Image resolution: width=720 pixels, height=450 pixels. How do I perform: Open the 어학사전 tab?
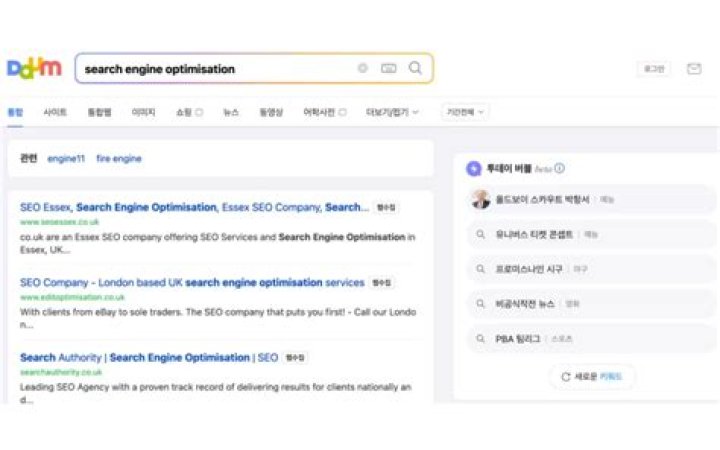point(325,112)
